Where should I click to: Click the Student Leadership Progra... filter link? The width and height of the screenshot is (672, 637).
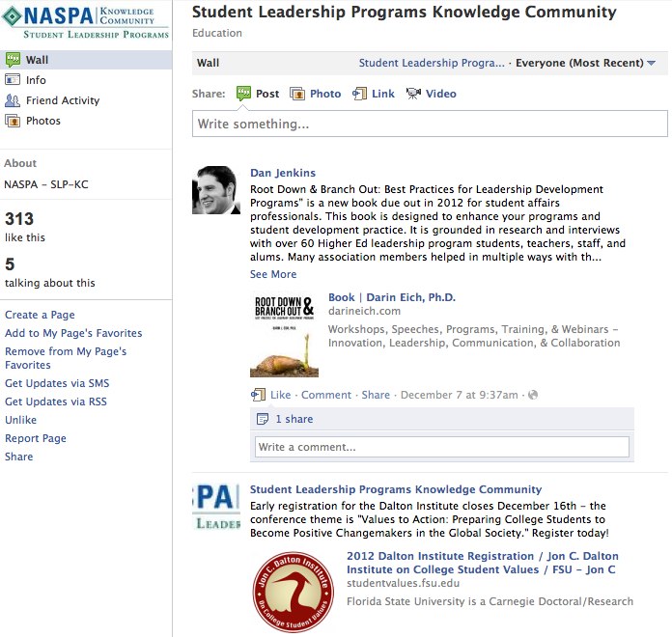[x=432, y=63]
